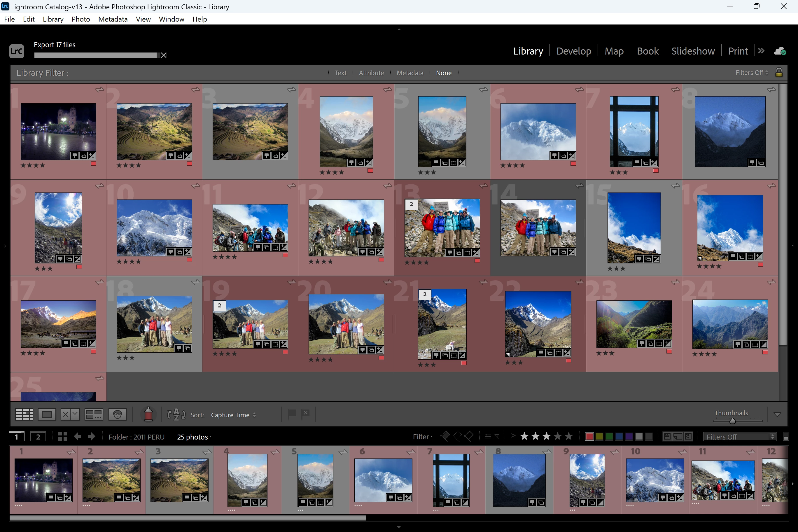Expand the toolbar content triangle menu
Image resolution: width=798 pixels, height=532 pixels.
777,414
